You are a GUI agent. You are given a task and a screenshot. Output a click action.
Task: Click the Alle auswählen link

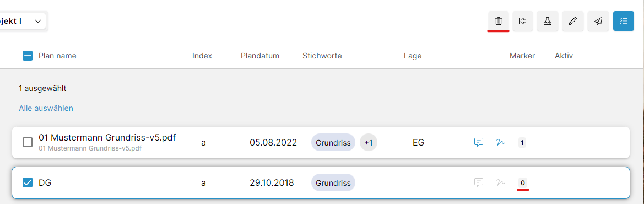46,108
